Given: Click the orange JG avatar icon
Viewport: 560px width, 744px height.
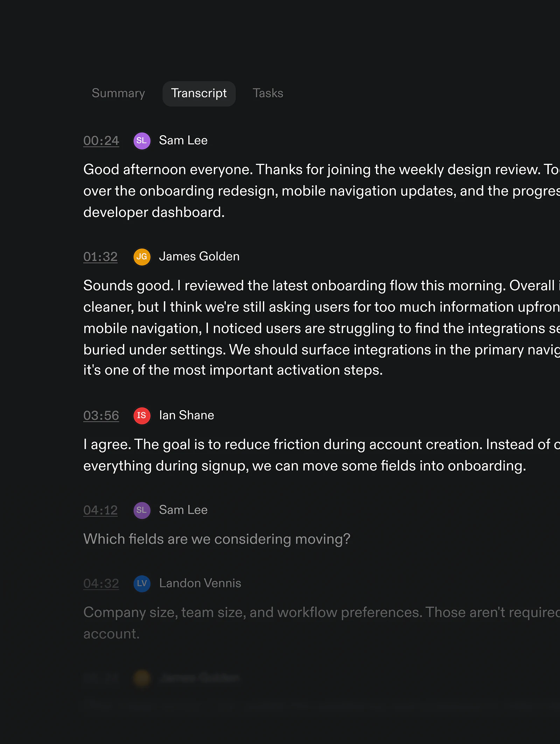Looking at the screenshot, I should tap(142, 257).
